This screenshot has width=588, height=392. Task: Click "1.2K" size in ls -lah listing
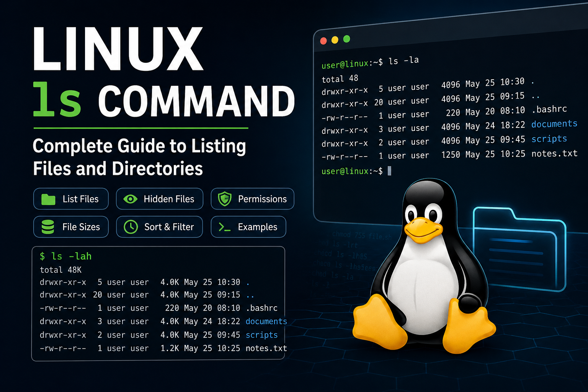(170, 348)
